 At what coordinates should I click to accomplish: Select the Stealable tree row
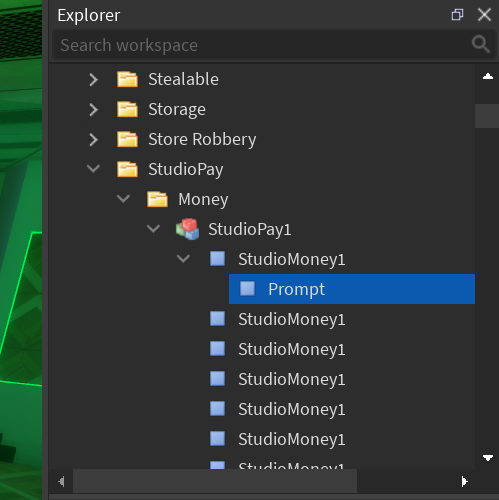point(262,79)
